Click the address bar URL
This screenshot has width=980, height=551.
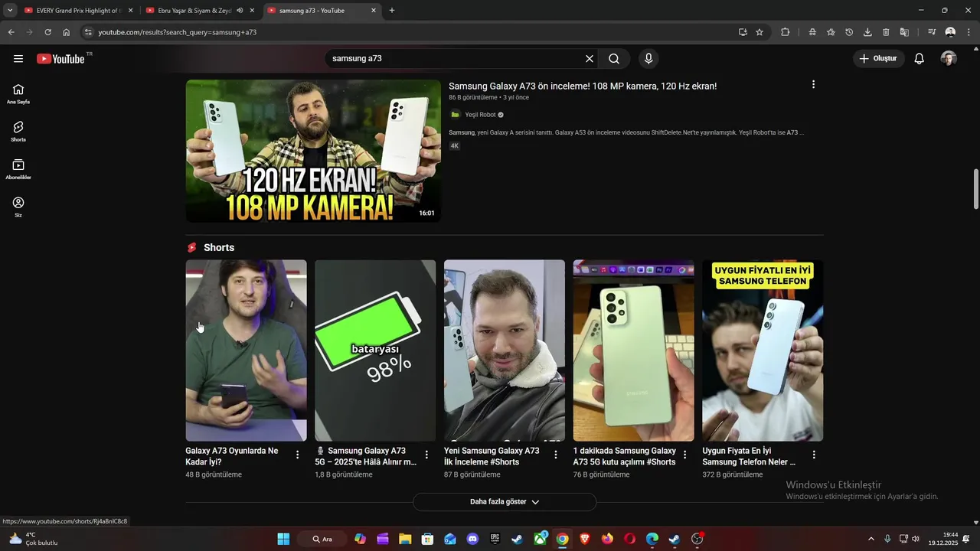pyautogui.click(x=177, y=32)
